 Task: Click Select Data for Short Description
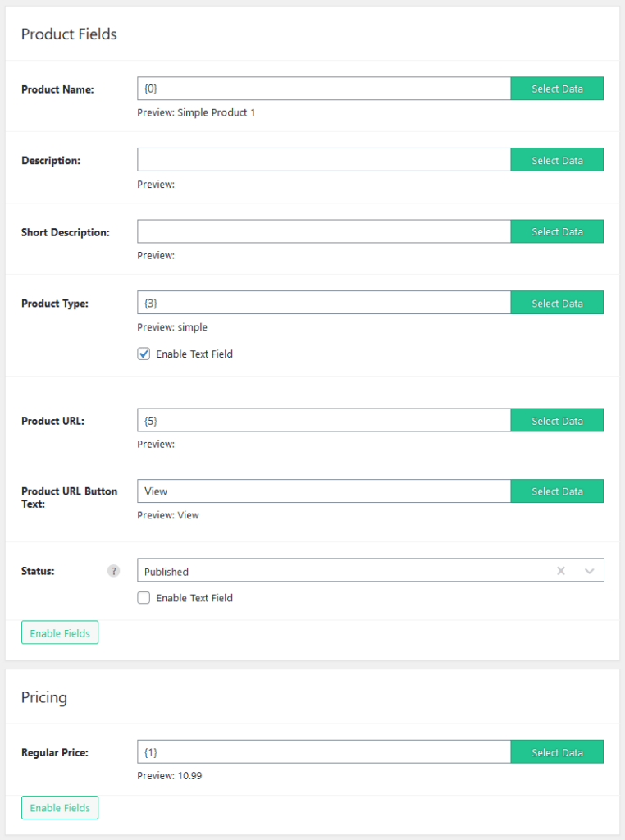click(x=557, y=231)
